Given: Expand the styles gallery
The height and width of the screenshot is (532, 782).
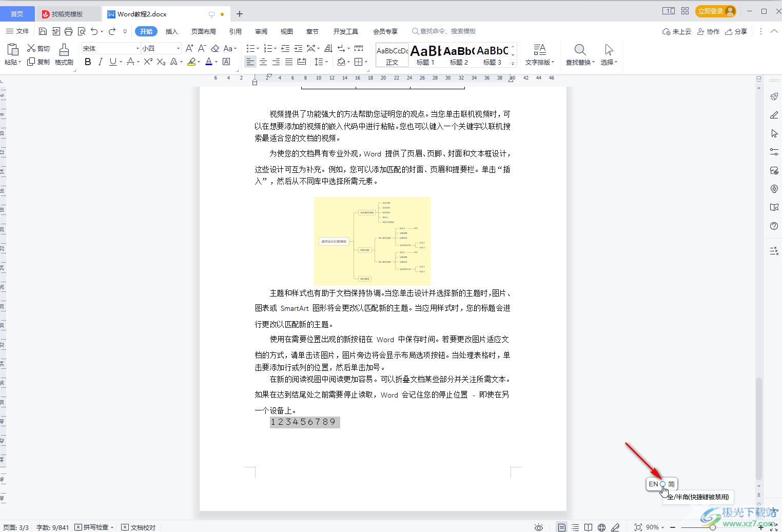Looking at the screenshot, I should pyautogui.click(x=513, y=64).
